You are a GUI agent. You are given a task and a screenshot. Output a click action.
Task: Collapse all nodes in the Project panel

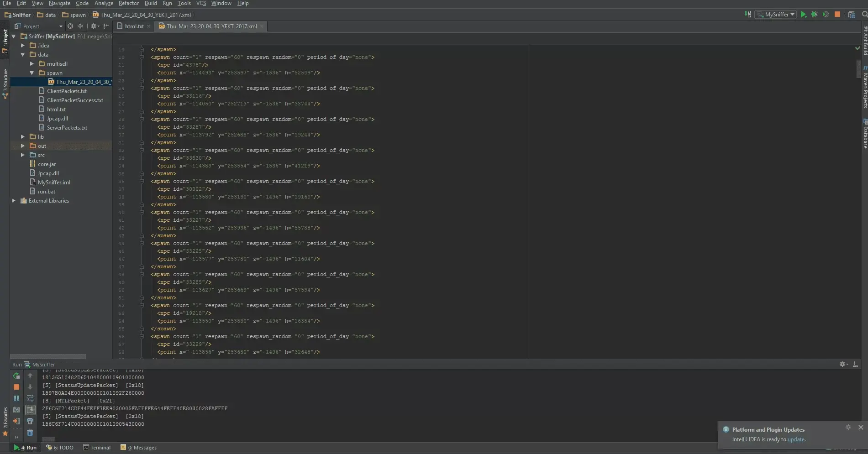[80, 26]
